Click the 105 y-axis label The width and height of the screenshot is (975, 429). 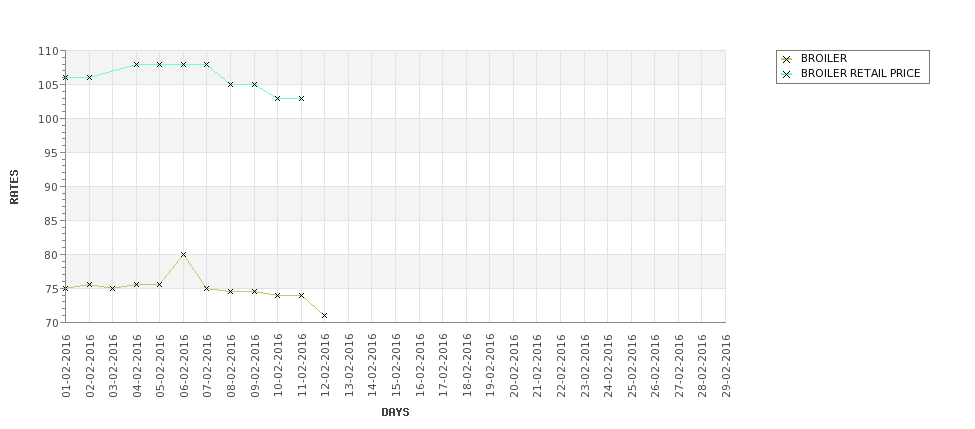(x=51, y=85)
